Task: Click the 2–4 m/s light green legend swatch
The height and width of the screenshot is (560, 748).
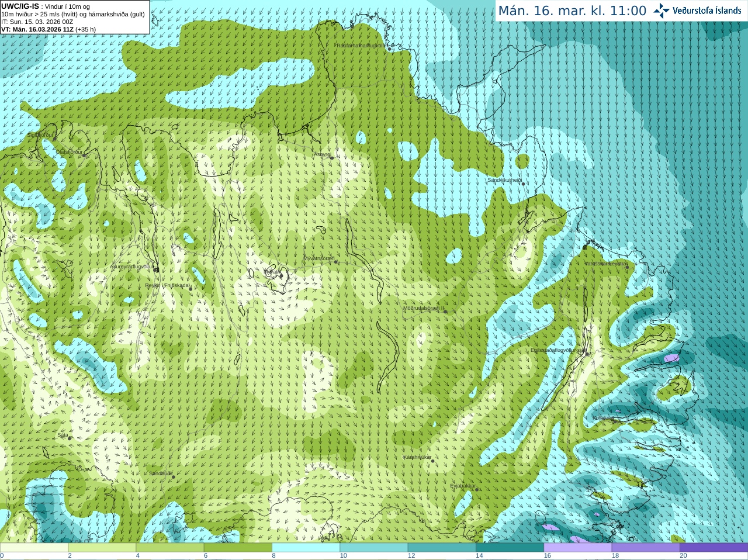Action: point(102,548)
